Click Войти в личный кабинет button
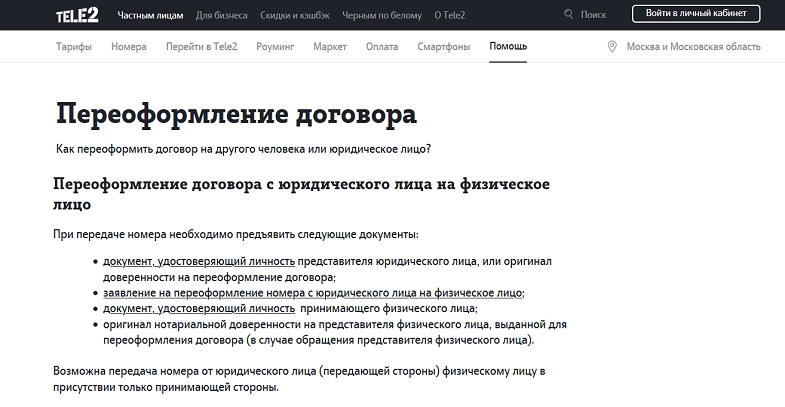 pos(696,14)
